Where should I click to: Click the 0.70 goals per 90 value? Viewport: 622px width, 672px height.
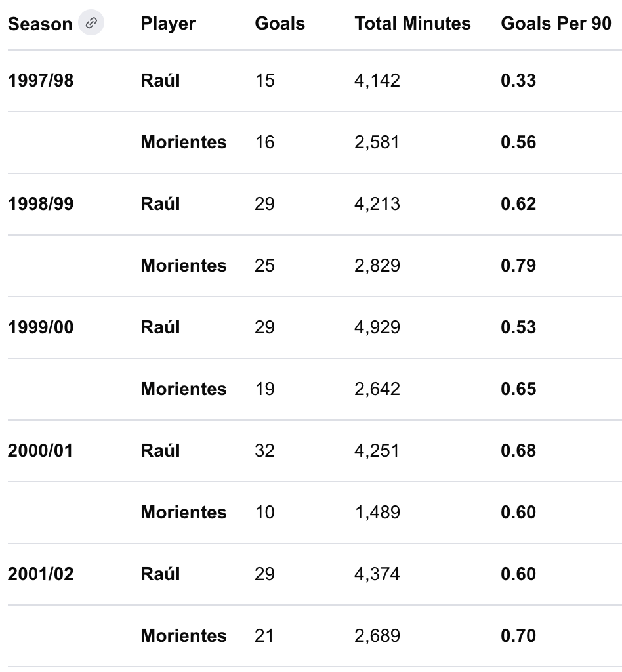click(518, 636)
